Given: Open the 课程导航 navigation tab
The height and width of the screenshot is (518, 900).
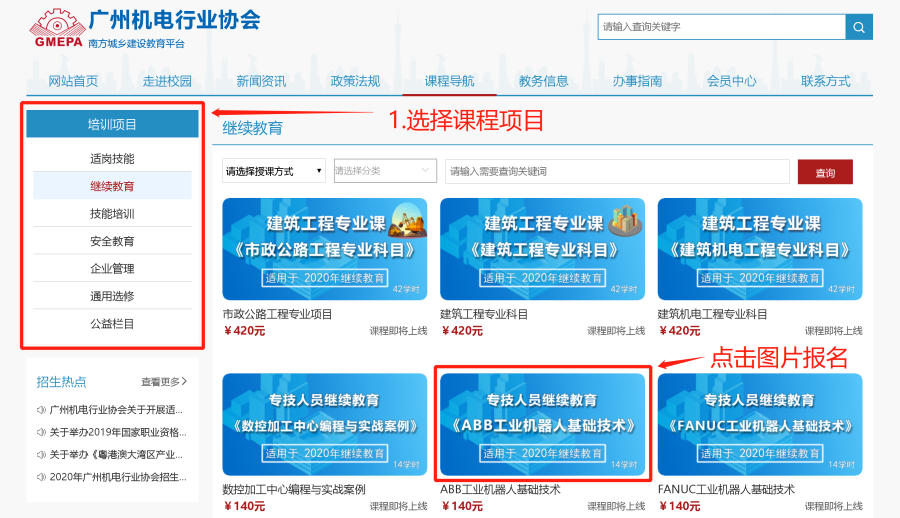Looking at the screenshot, I should point(449,81).
